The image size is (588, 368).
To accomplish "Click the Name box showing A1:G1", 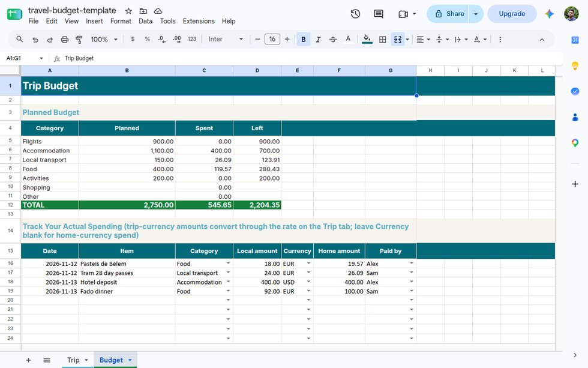I will tap(25, 58).
